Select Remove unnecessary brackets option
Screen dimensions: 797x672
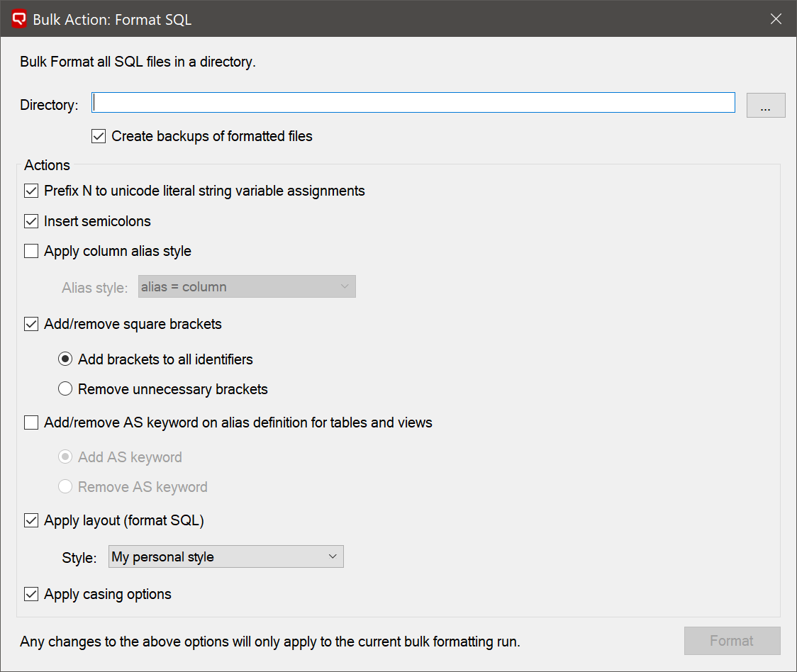point(65,389)
